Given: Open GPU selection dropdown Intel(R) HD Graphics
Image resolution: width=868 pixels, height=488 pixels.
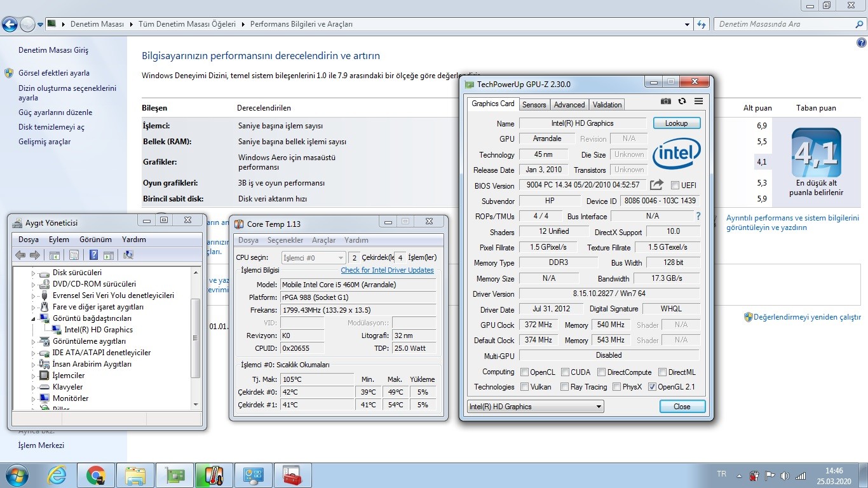Looking at the screenshot, I should (535, 407).
